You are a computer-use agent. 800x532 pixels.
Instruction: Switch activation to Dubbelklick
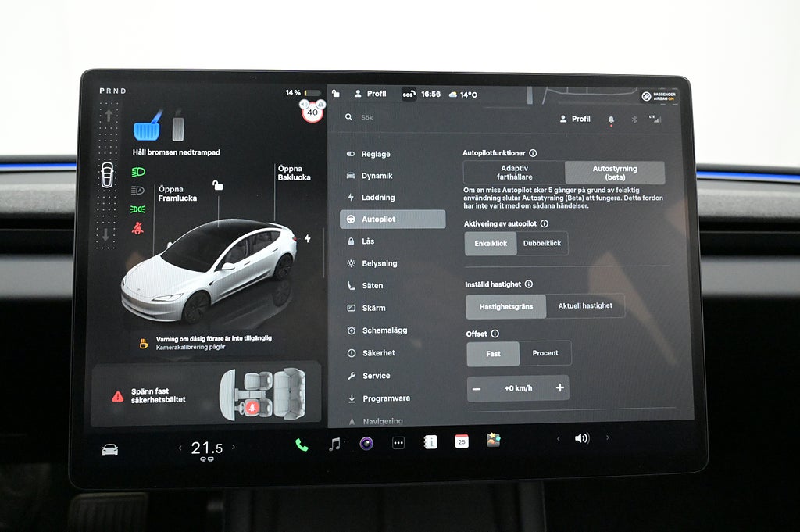click(x=542, y=243)
